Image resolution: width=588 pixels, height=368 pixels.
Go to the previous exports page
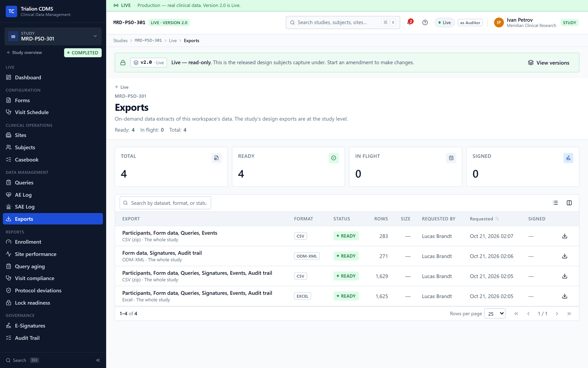pos(528,314)
